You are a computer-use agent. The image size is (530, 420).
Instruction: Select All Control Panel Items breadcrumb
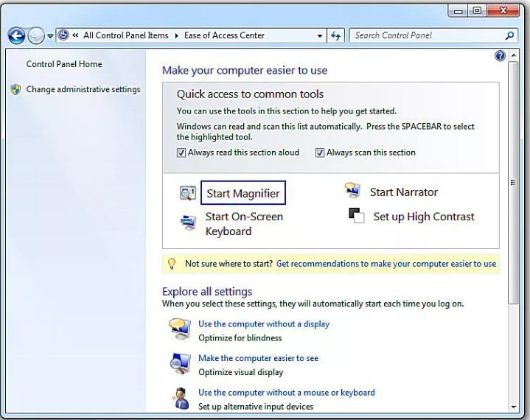pyautogui.click(x=126, y=35)
